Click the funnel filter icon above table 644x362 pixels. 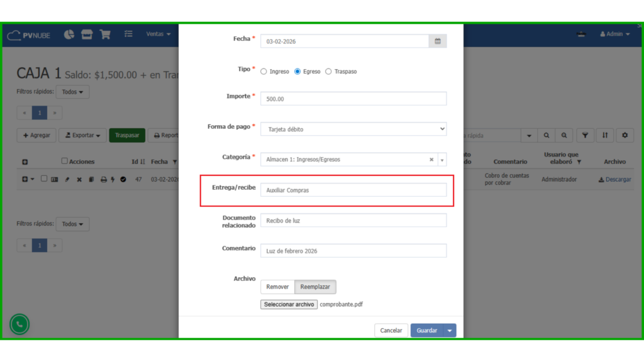585,135
